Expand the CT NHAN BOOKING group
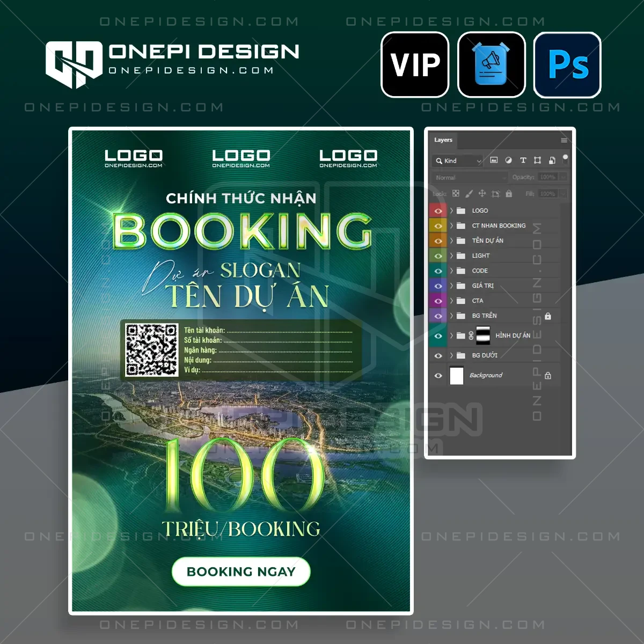Image resolution: width=644 pixels, height=644 pixels. tap(451, 226)
